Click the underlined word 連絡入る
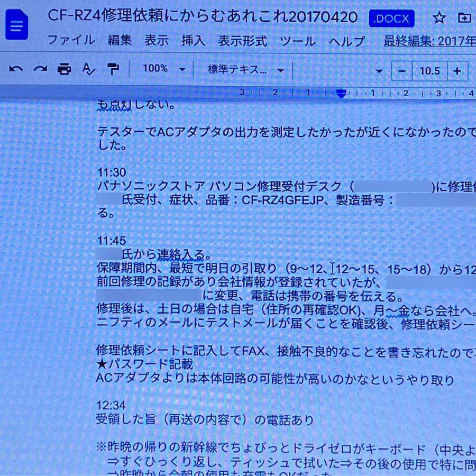 pos(181,255)
